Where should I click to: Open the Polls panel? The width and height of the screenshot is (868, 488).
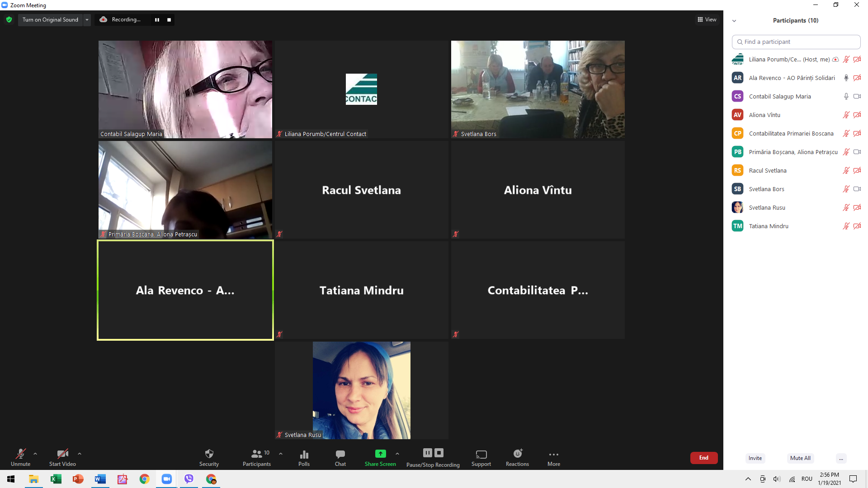(304, 457)
